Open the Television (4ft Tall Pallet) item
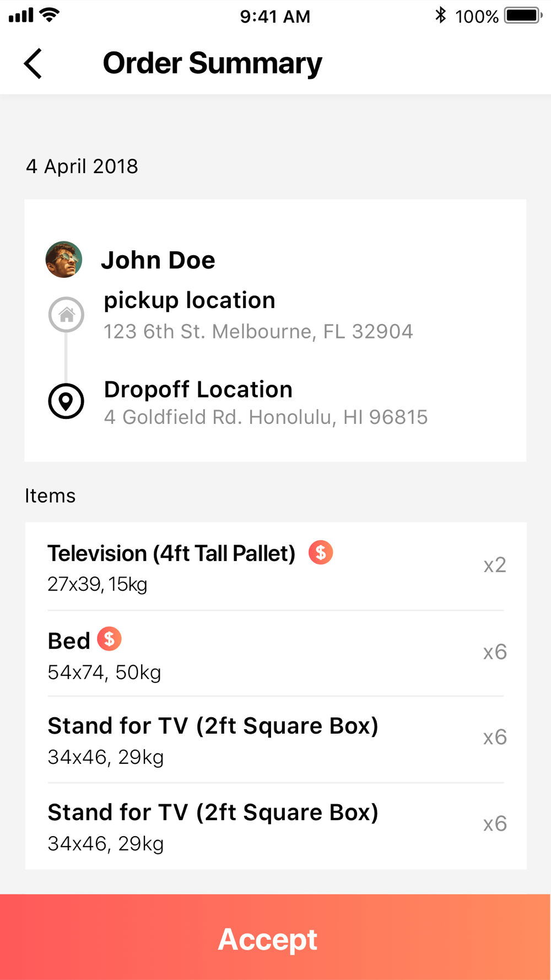 click(171, 553)
